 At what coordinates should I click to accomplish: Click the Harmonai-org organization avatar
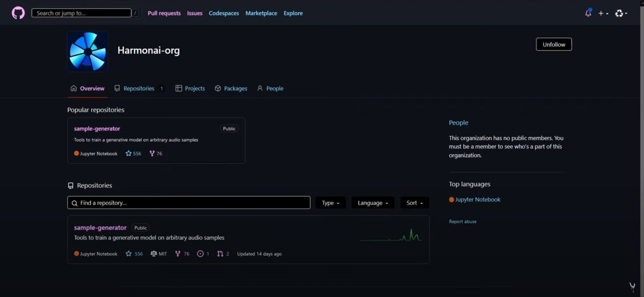click(88, 51)
